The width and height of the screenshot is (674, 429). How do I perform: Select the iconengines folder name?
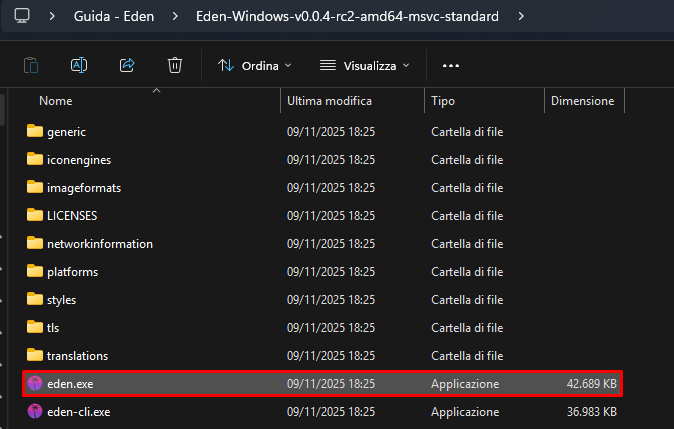(x=79, y=160)
